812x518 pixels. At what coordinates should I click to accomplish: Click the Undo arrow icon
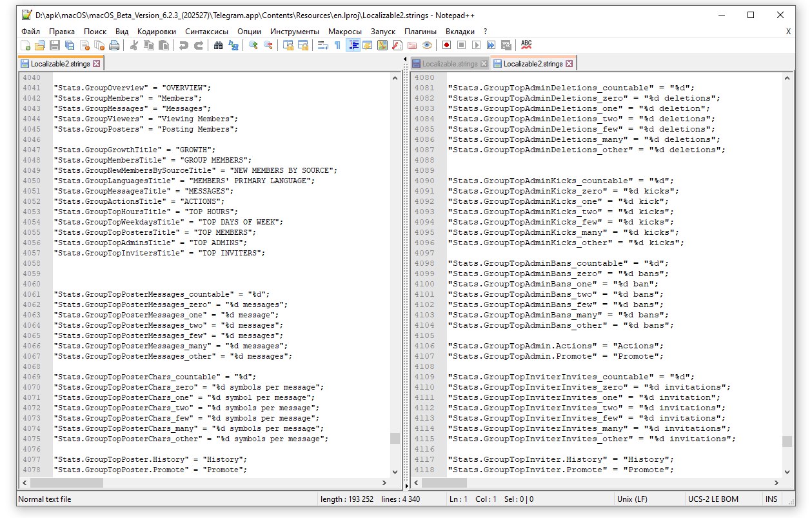pyautogui.click(x=184, y=45)
